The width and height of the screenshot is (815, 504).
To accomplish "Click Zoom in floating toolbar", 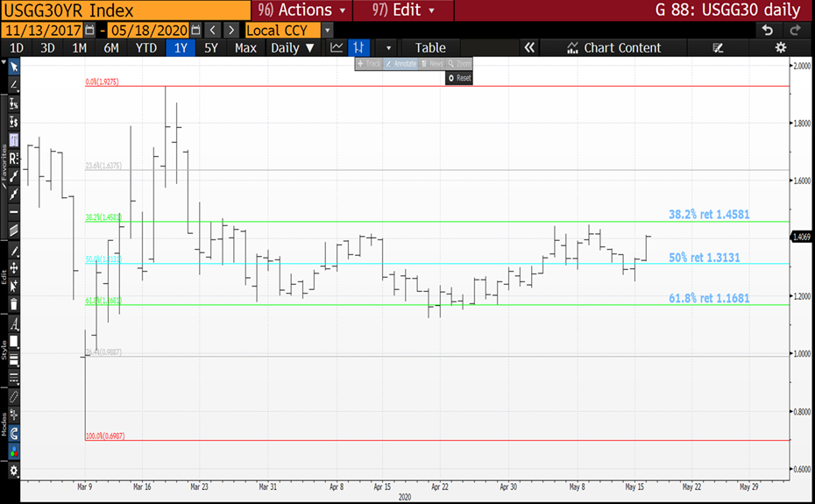I will click(459, 63).
